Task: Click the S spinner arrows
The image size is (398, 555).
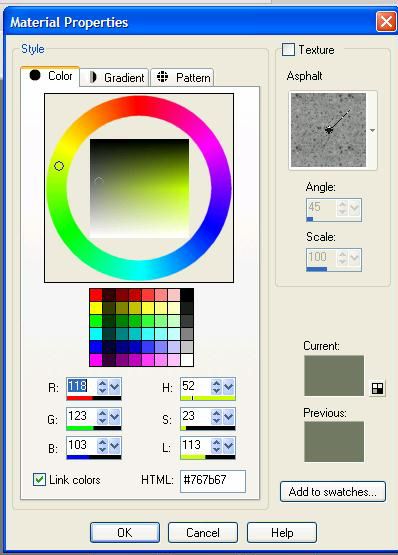Action: tap(216, 417)
